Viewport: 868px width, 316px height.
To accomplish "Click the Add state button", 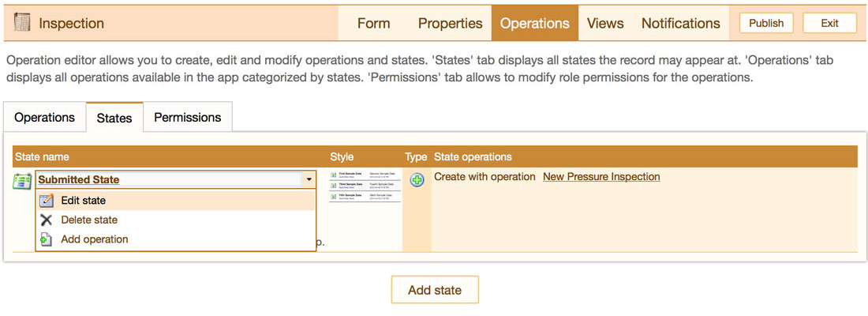I will (x=434, y=290).
